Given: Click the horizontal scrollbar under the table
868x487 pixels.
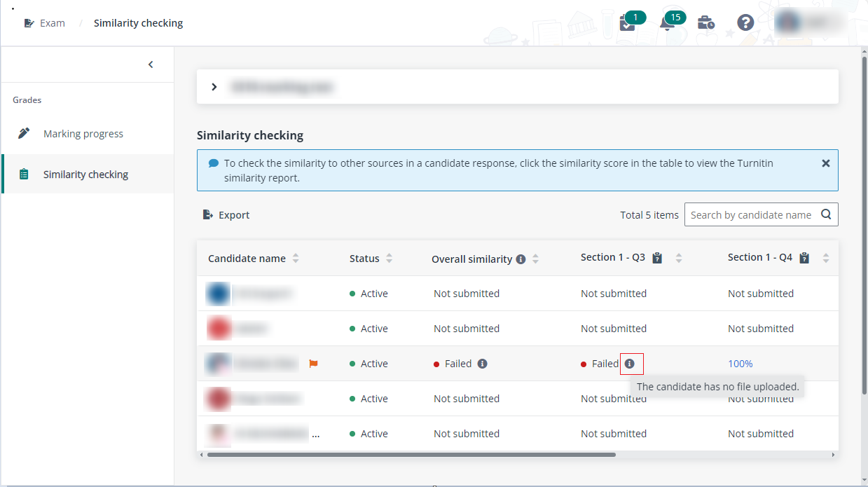Looking at the screenshot, I should coord(411,455).
